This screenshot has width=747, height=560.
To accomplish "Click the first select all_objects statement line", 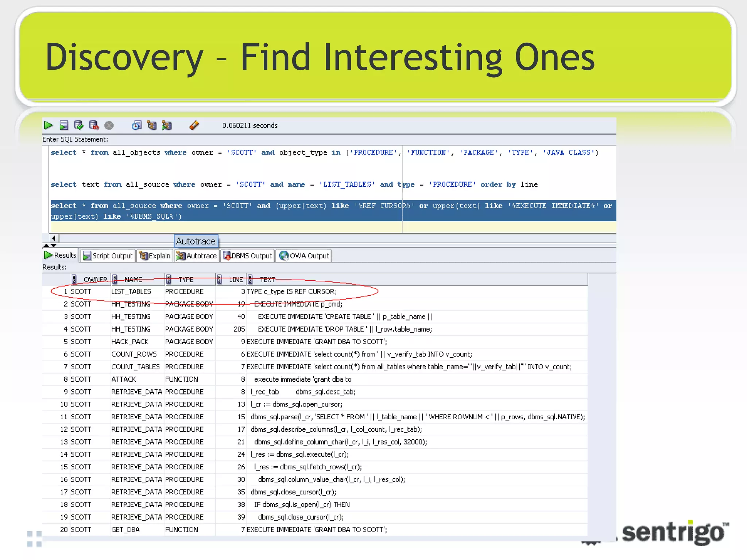I will click(x=325, y=152).
